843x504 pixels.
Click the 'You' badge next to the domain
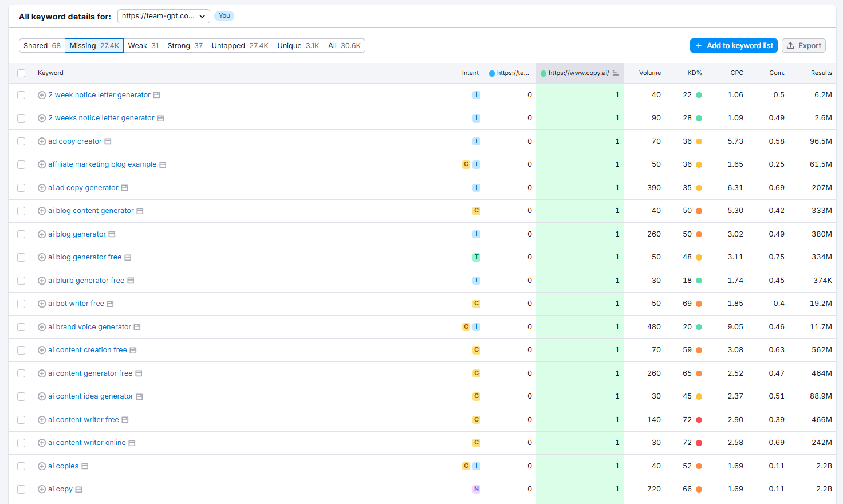[224, 16]
